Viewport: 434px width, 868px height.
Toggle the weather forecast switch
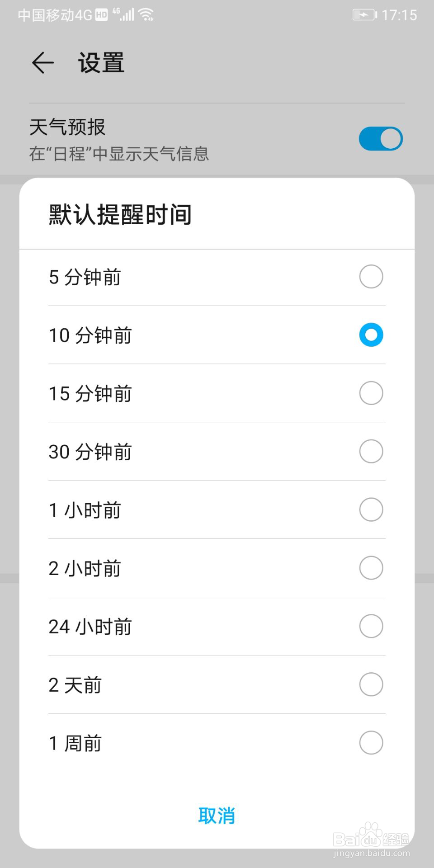tap(381, 139)
